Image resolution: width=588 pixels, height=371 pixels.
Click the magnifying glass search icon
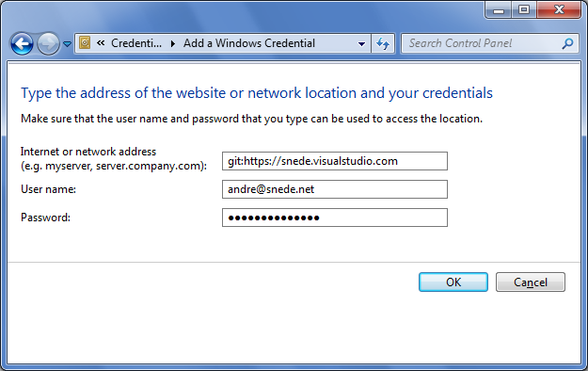click(567, 43)
